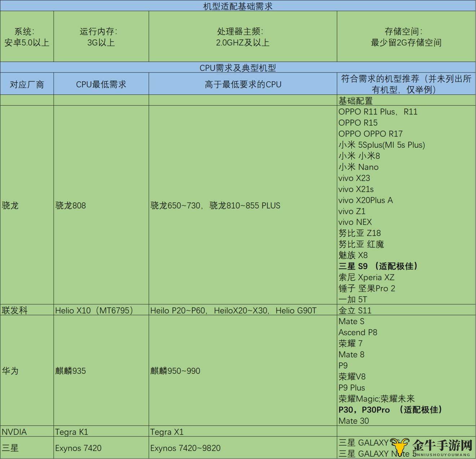Image resolution: width=476 pixels, height=459 pixels.
Task: Click the line '小米 Nano'
Action: (358, 167)
